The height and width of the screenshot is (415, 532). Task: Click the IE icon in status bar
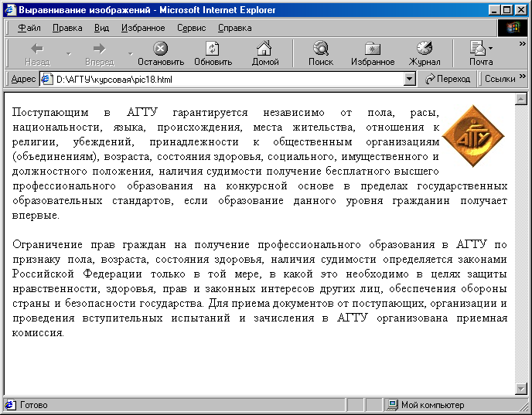click(x=10, y=405)
